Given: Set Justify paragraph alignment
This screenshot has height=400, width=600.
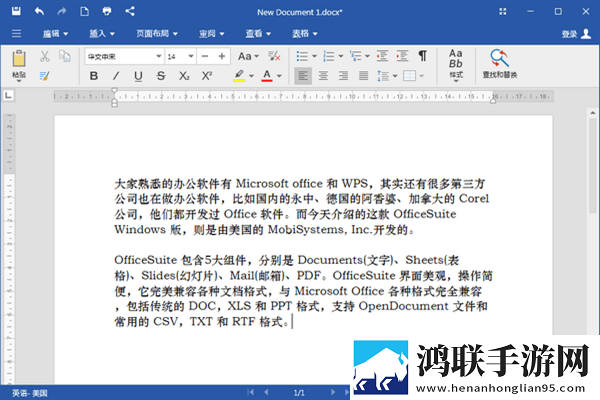Looking at the screenshot, I should (364, 76).
